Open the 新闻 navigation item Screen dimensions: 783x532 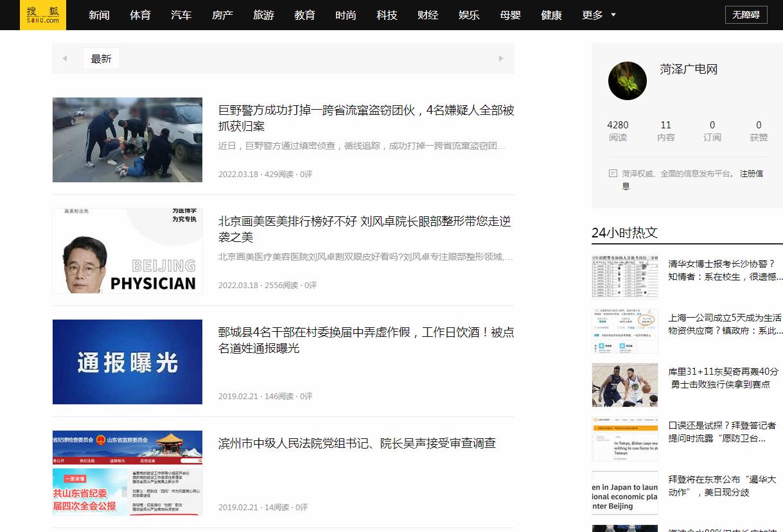click(x=99, y=15)
